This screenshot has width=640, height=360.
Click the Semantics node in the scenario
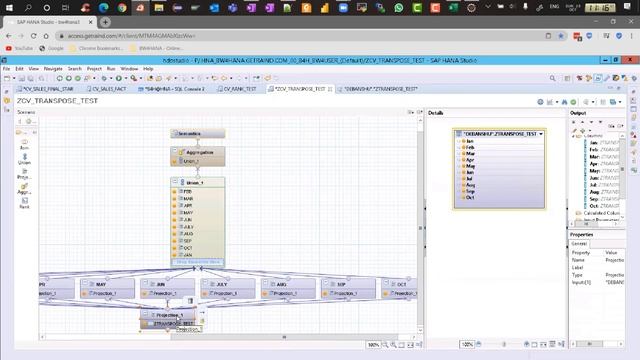point(198,133)
